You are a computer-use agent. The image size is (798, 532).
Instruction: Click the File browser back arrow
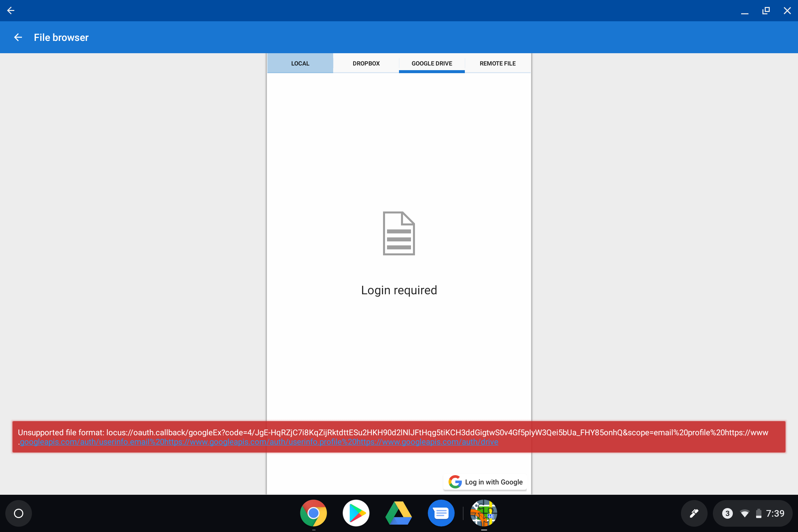click(18, 37)
